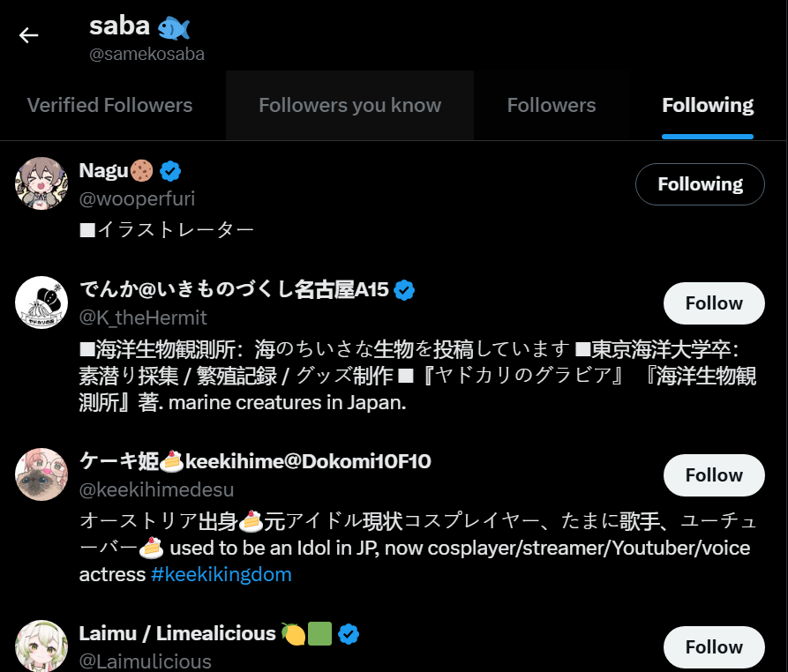Switch to Followers you know tab

(x=349, y=106)
